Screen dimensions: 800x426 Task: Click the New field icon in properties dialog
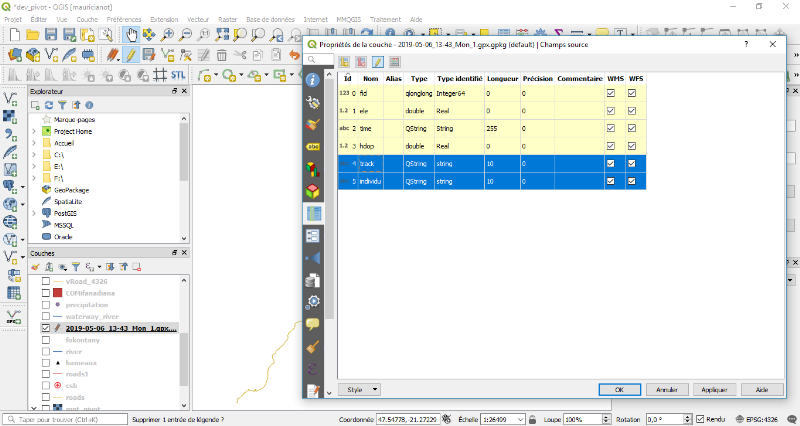pyautogui.click(x=344, y=62)
